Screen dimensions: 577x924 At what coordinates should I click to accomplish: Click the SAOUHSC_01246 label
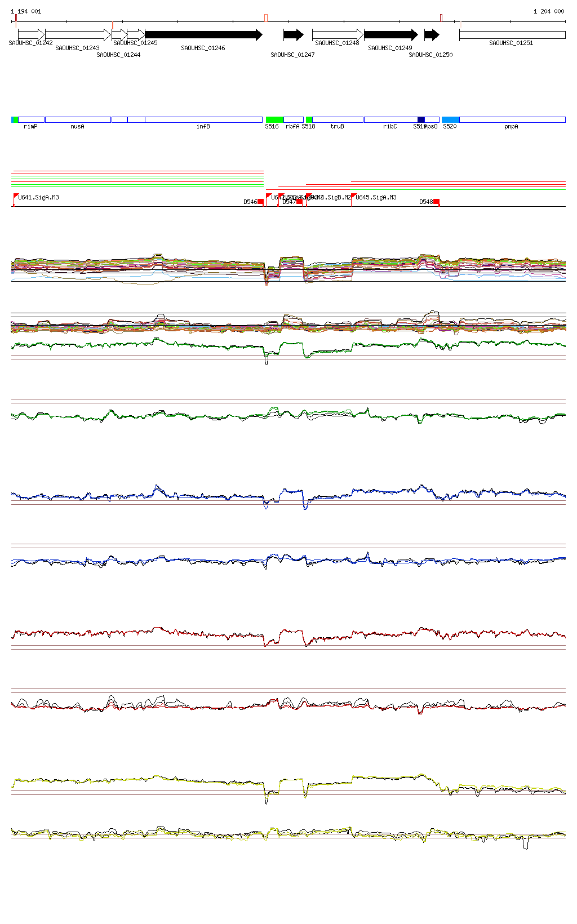coord(203,48)
